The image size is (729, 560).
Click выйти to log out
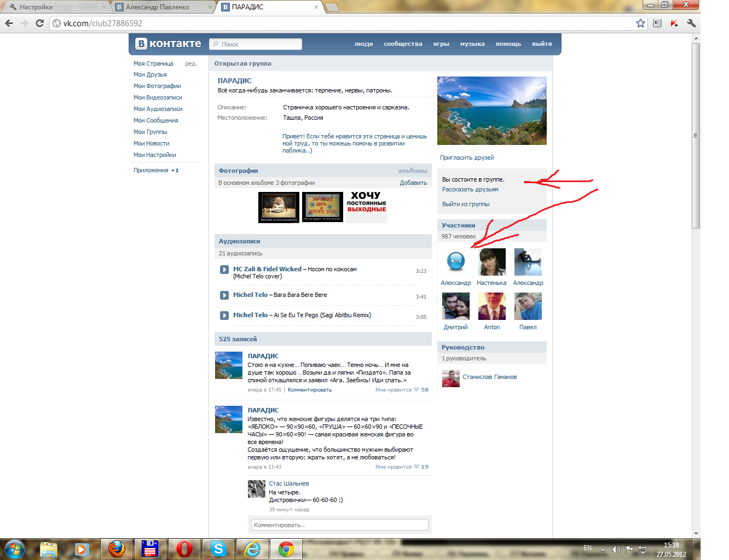pyautogui.click(x=542, y=44)
